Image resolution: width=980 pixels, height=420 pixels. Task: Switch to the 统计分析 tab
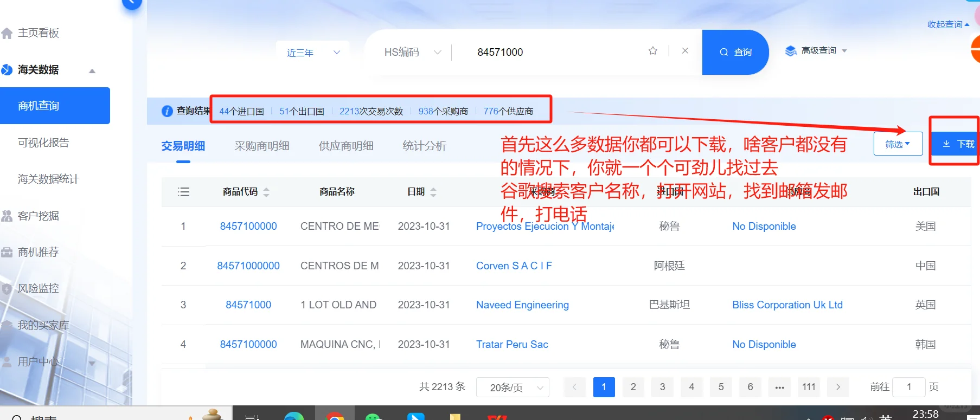click(x=425, y=146)
